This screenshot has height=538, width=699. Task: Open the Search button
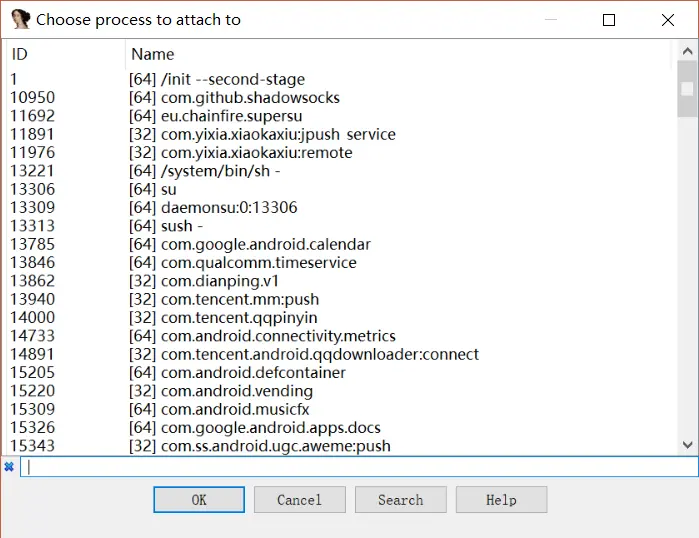point(400,500)
